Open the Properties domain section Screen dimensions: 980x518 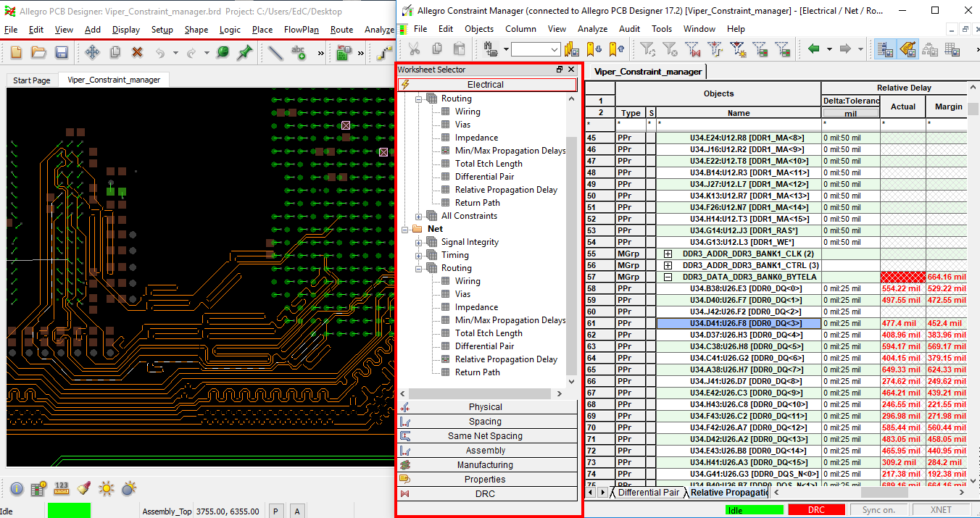(487, 480)
